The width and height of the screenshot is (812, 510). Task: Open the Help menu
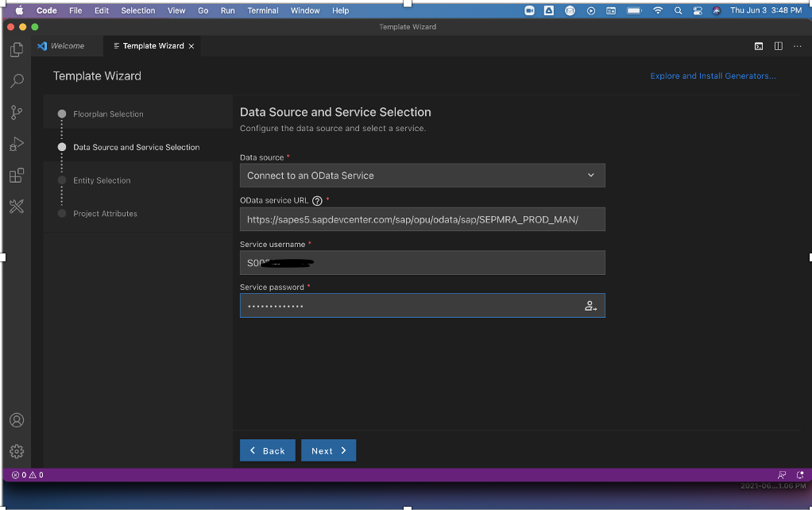340,10
